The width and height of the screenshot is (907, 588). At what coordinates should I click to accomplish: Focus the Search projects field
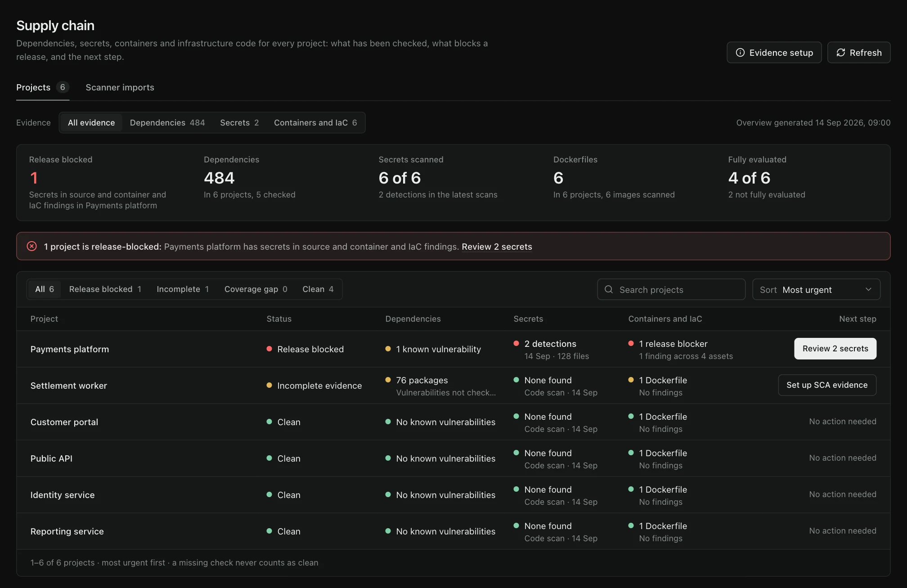point(671,289)
